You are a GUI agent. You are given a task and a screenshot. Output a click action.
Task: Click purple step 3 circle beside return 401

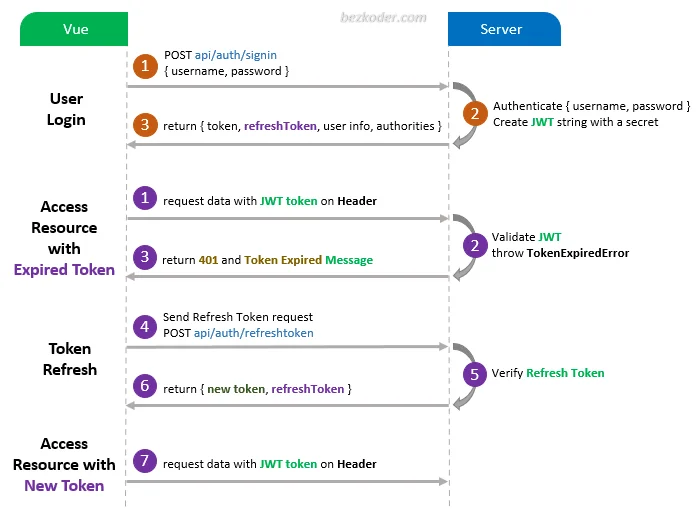coord(146,258)
